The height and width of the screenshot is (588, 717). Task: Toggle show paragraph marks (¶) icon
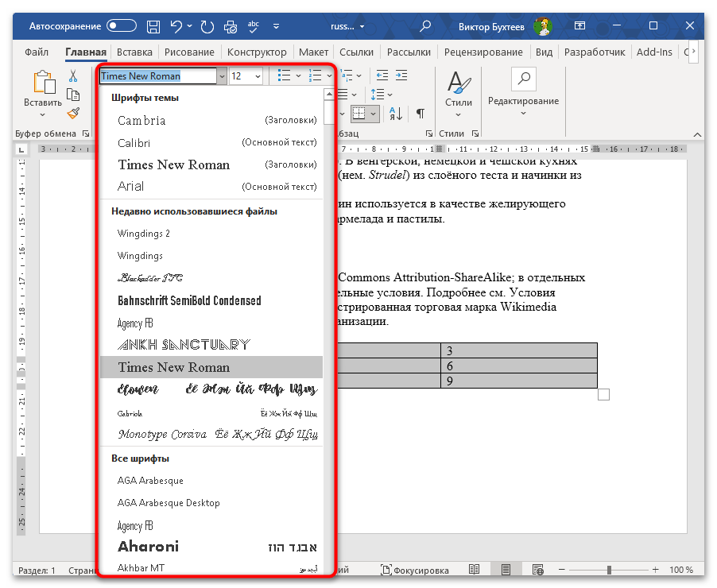pos(421,114)
